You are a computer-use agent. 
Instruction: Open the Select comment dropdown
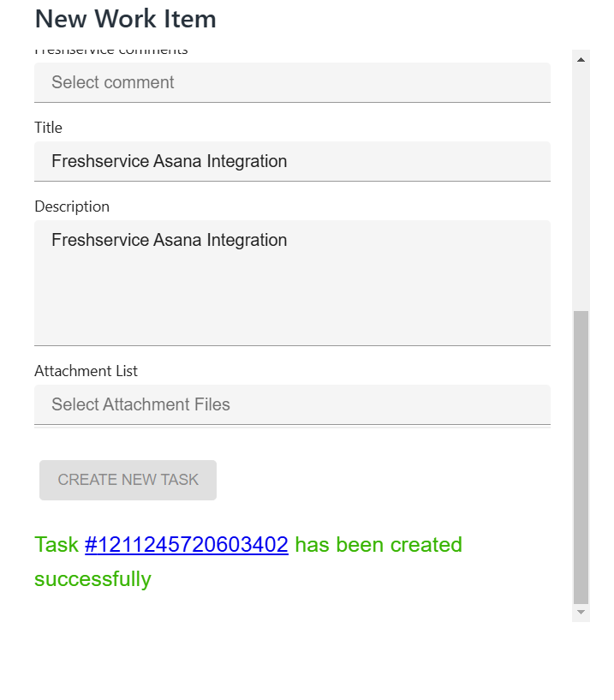tap(291, 82)
